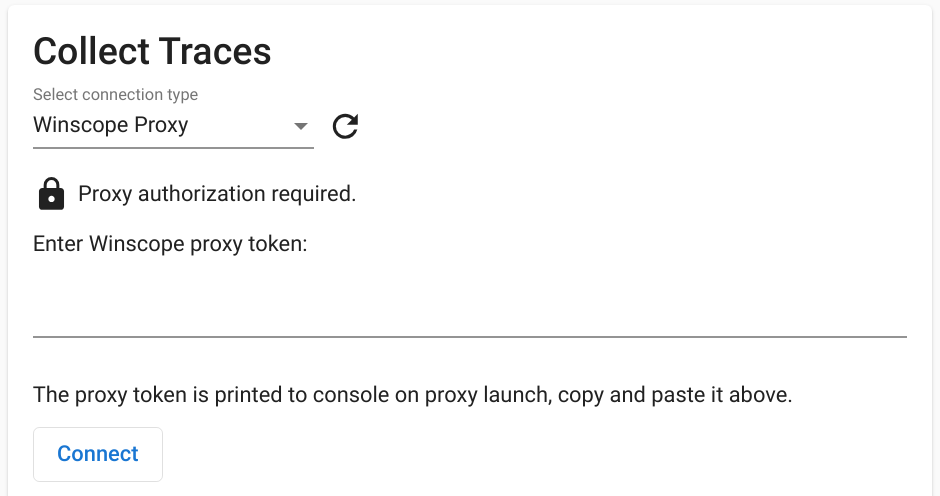Expand the connection type dropdown arrow
This screenshot has height=496, width=940.
tap(299, 126)
